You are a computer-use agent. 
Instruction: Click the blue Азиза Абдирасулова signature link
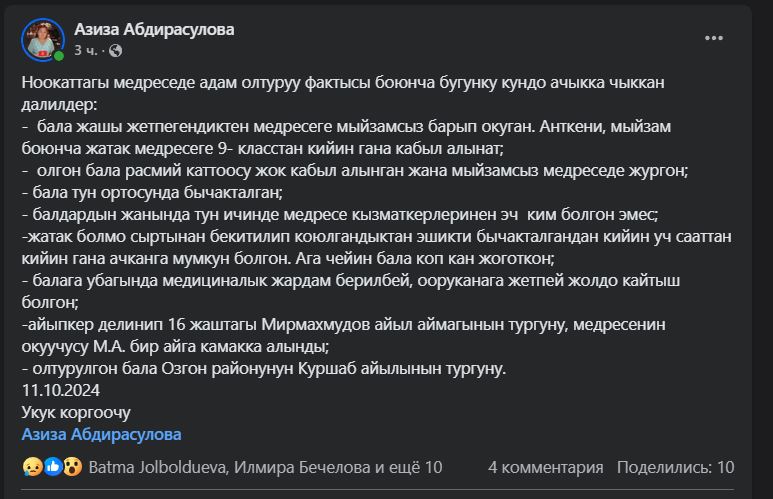(x=101, y=434)
